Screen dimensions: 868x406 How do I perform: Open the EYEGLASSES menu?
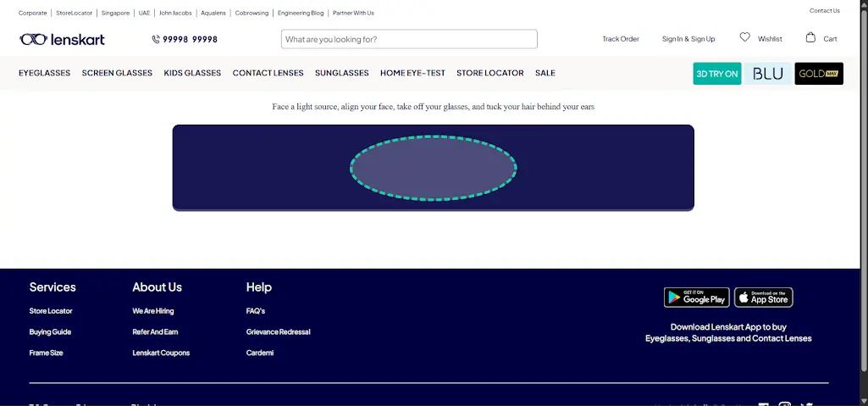pyautogui.click(x=44, y=73)
